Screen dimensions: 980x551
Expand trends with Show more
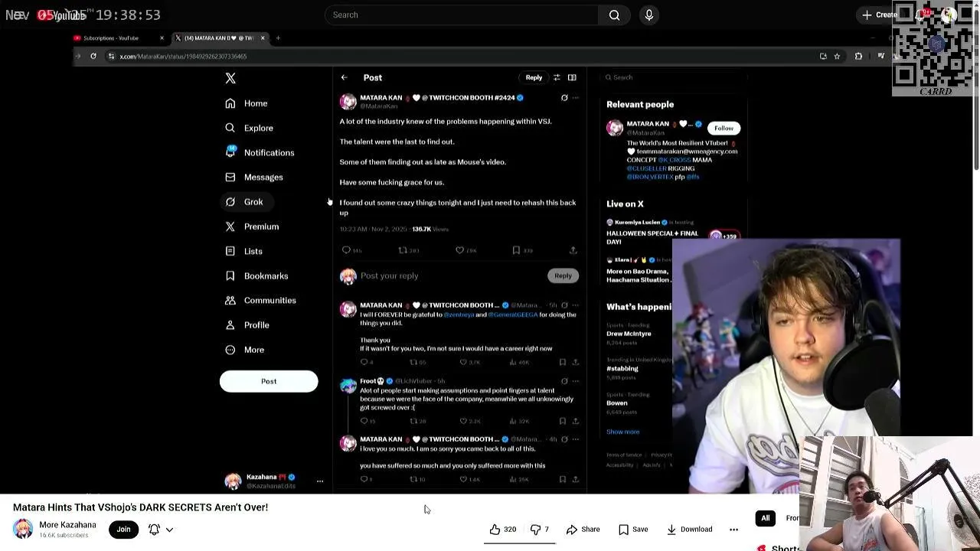(x=622, y=432)
